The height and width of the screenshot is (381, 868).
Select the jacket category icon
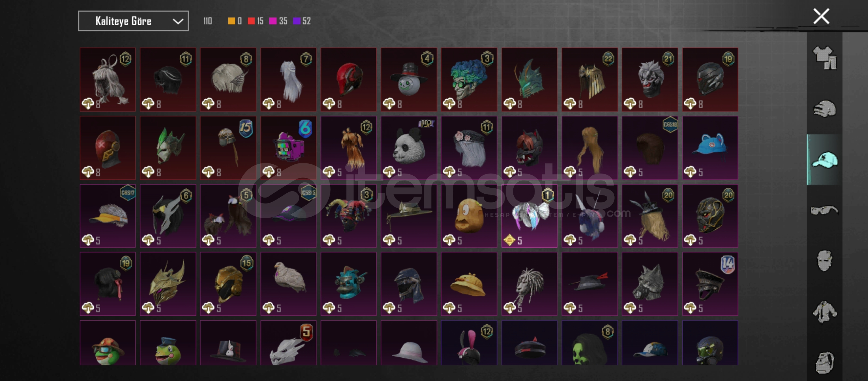[x=825, y=312]
